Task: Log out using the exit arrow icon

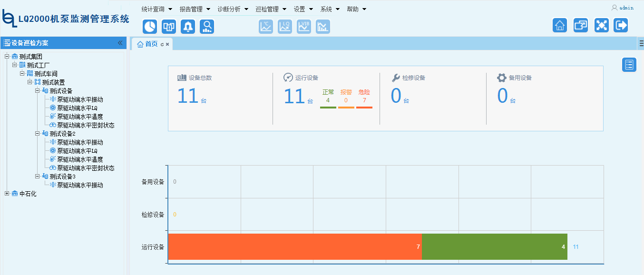Action: coord(621,25)
